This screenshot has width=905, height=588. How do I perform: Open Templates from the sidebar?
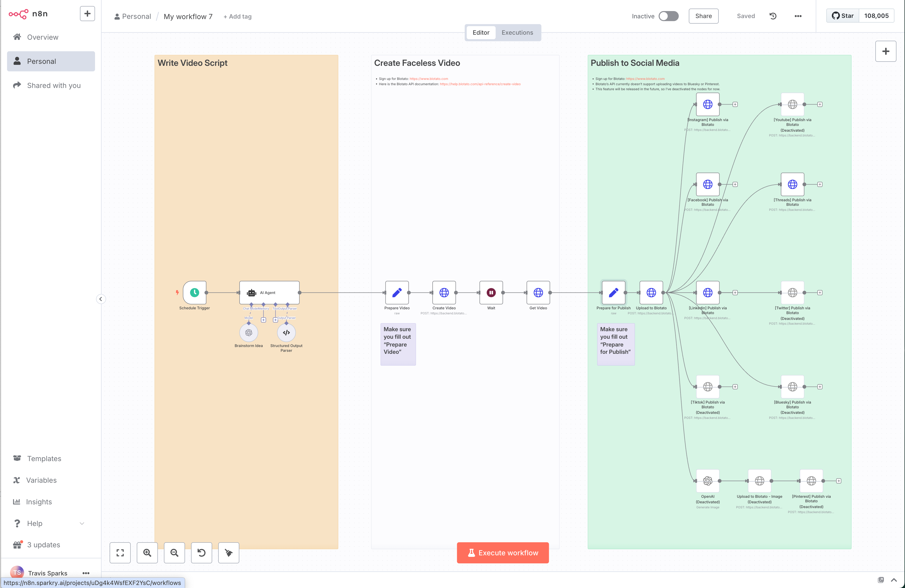tap(51, 458)
